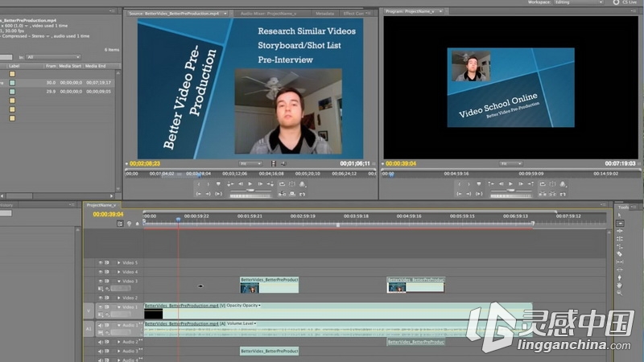
Task: Switch to Audio Mixer tab
Action: pos(269,14)
